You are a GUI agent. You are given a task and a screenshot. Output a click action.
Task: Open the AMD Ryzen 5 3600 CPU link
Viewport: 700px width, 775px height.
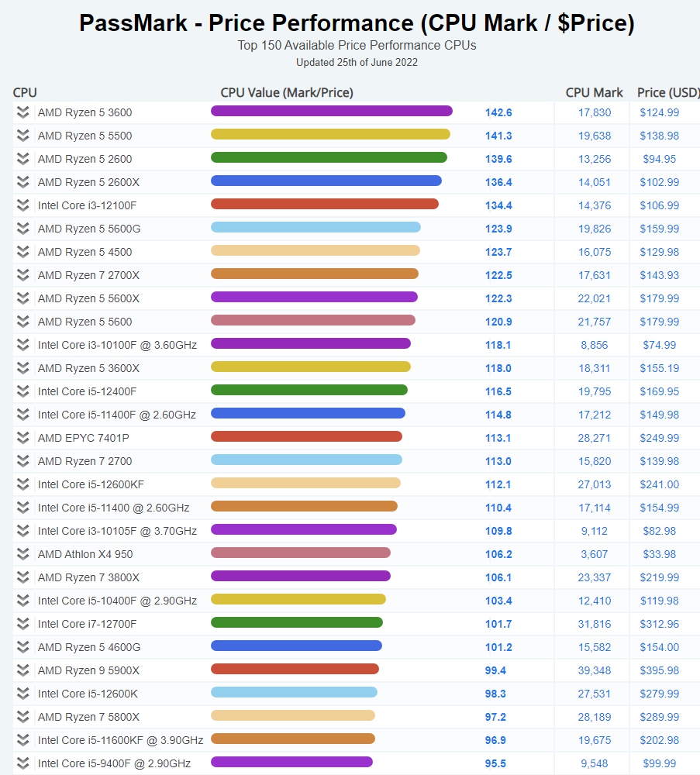pos(85,112)
